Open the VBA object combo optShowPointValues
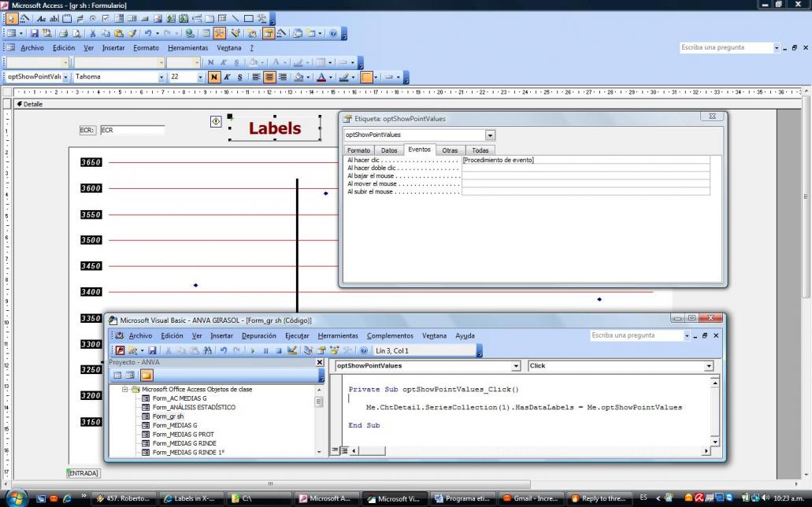The height and width of the screenshot is (507, 812). pos(516,366)
